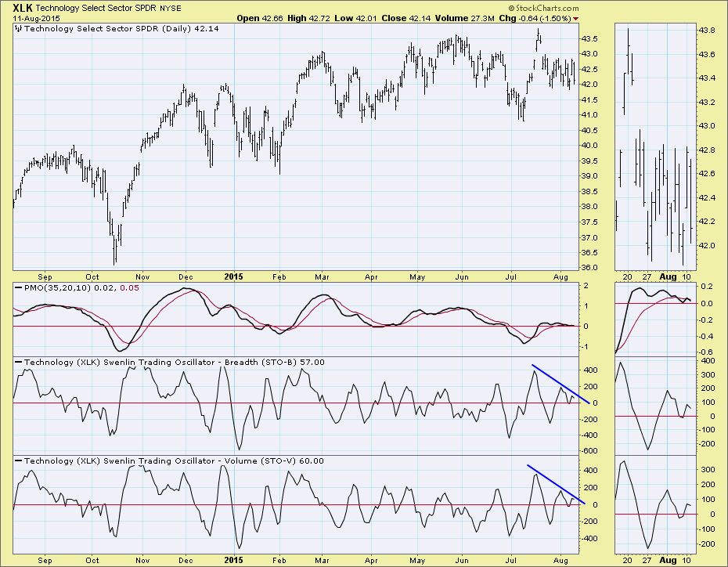Click the Jul label on the bottom date axis
Screen dimensions: 728x567
pos(510,561)
